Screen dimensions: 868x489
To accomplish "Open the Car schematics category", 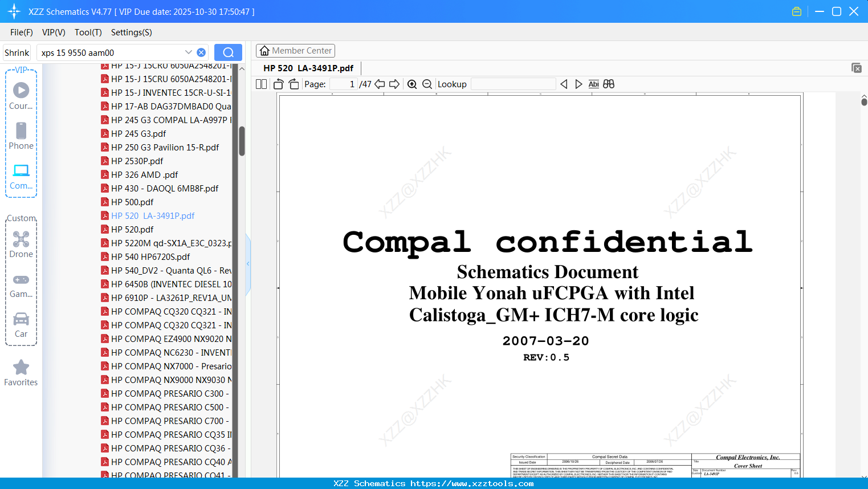I will tap(21, 325).
